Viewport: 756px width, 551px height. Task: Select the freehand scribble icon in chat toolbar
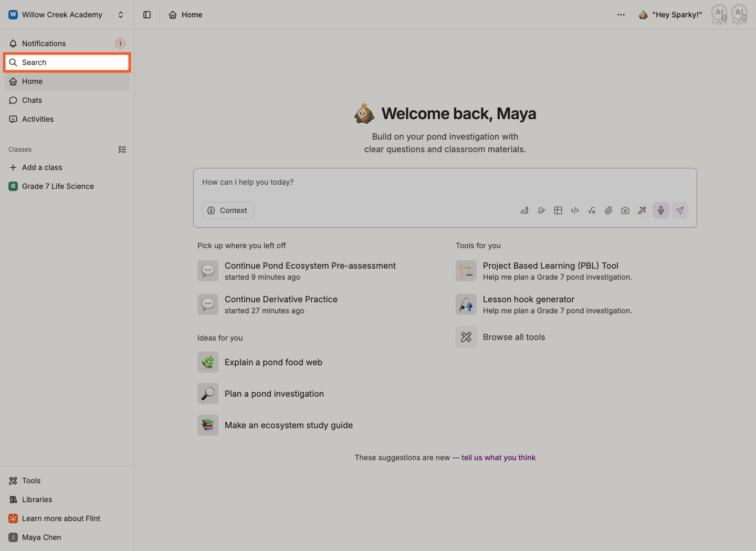(x=541, y=210)
